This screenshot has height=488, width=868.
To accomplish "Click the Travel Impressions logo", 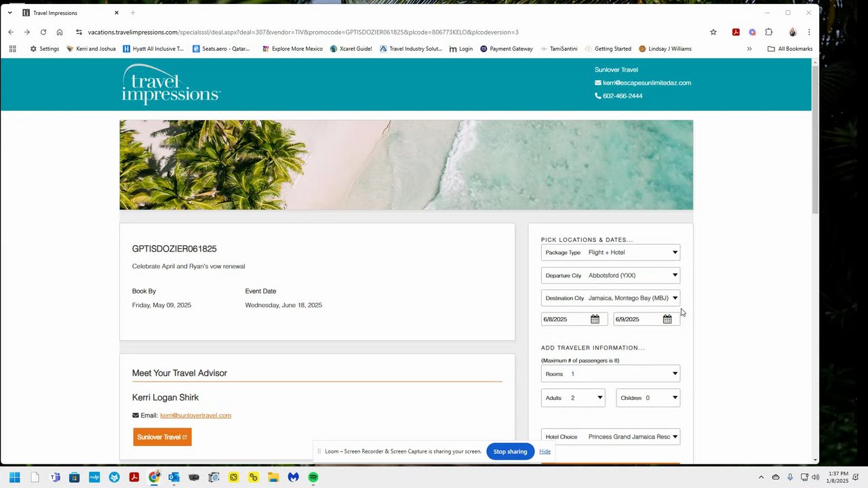I will point(171,84).
